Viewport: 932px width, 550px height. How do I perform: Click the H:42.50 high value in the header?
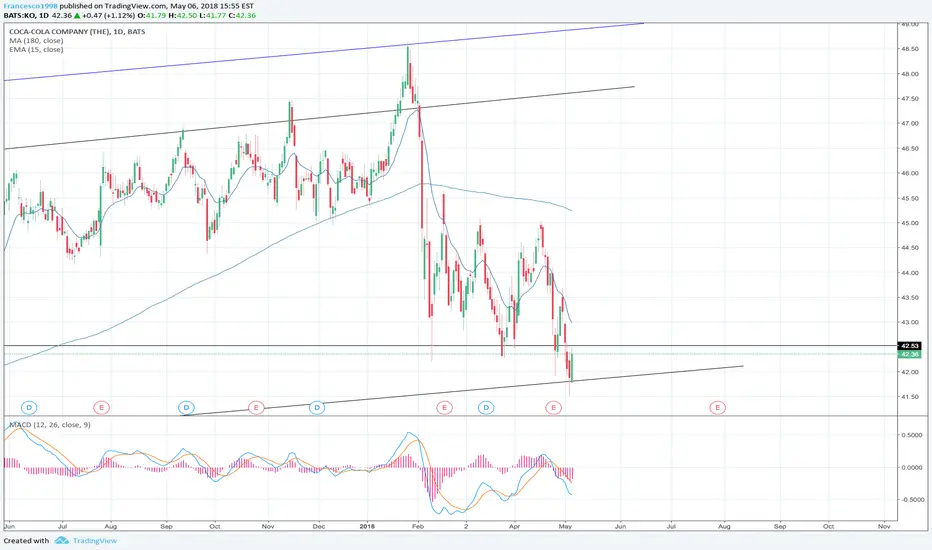click(x=182, y=15)
